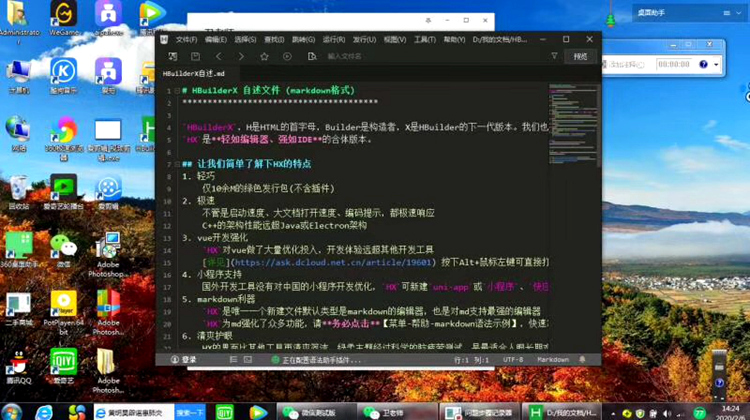Open the 回收站 recycle bin desktop icon
750x420 pixels.
tap(19, 192)
